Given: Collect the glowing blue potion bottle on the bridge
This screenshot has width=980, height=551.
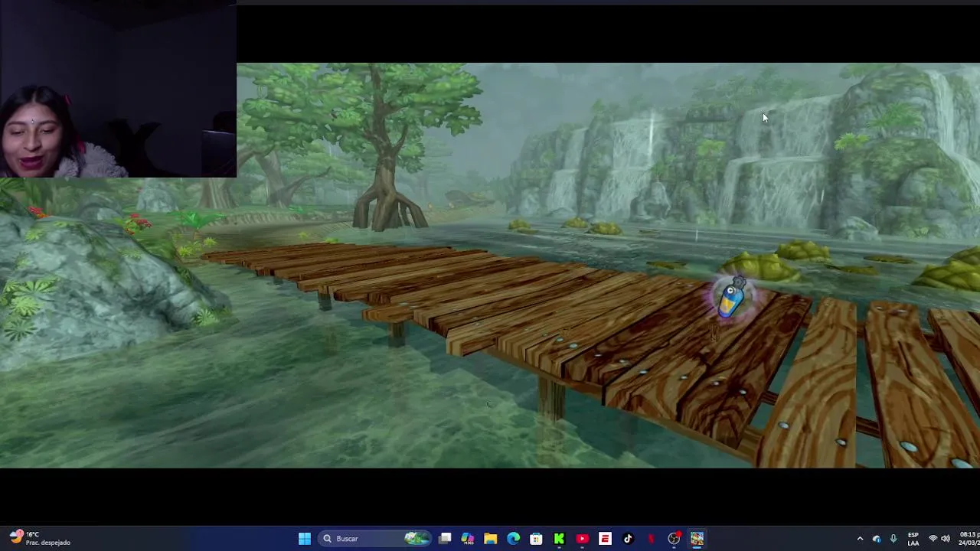Looking at the screenshot, I should (732, 298).
